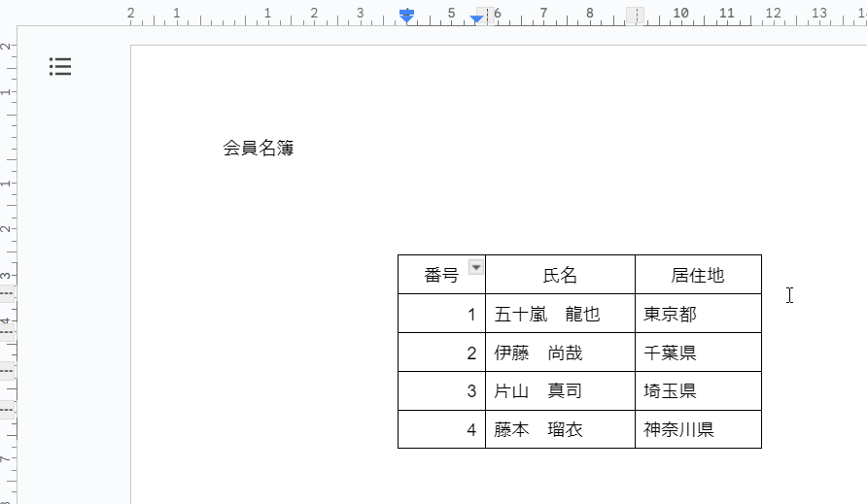Image resolution: width=867 pixels, height=504 pixels.
Task: Click the 埼玉県 cell
Action: coord(698,391)
